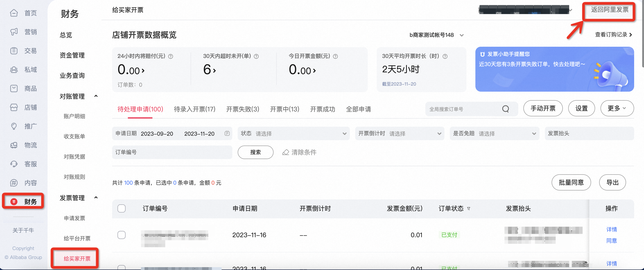
Task: Click the filter icon next to 订单状态
Action: 469,209
